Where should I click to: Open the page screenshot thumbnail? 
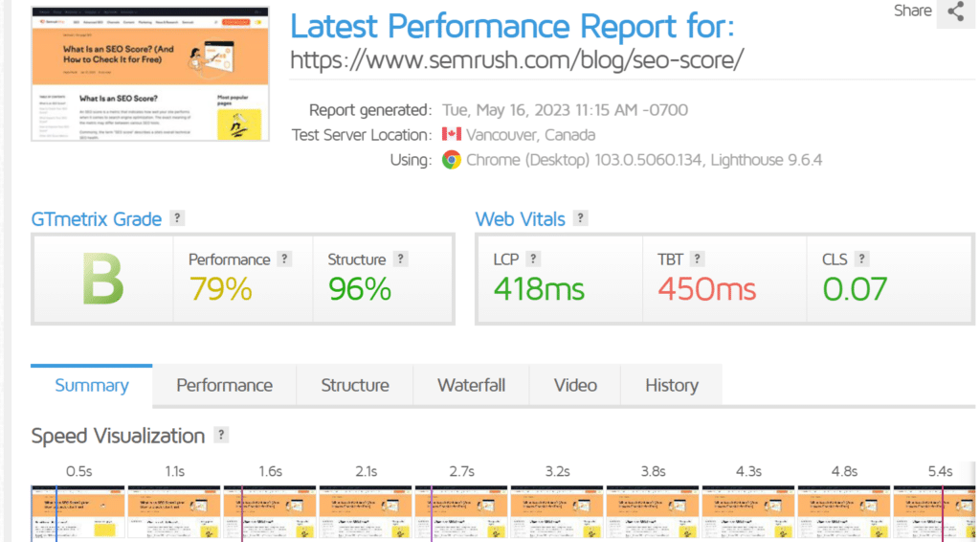[150, 75]
